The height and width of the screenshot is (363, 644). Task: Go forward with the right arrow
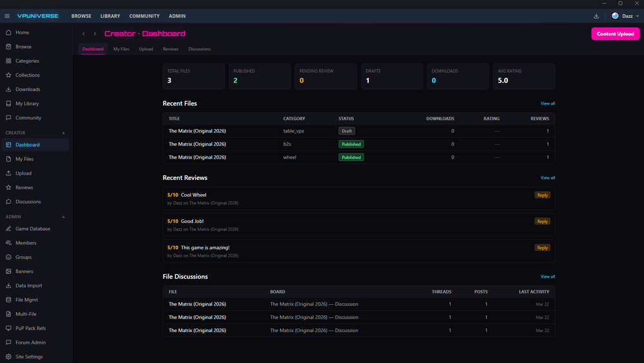click(95, 34)
